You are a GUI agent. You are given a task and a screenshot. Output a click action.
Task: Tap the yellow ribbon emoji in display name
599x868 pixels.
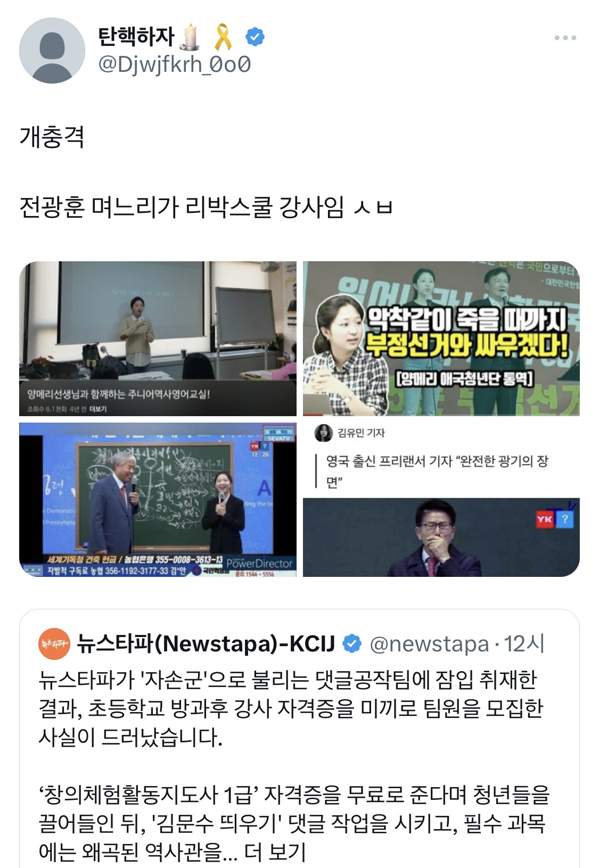[223, 37]
